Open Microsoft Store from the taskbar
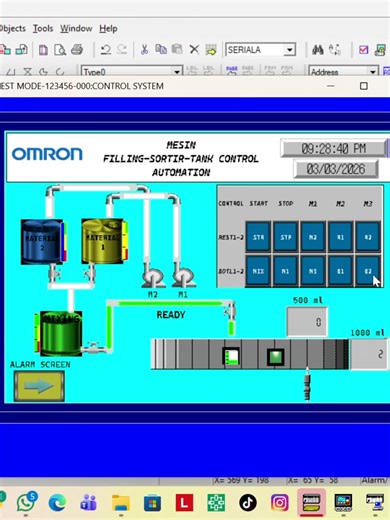The width and height of the screenshot is (390, 520). 152,503
